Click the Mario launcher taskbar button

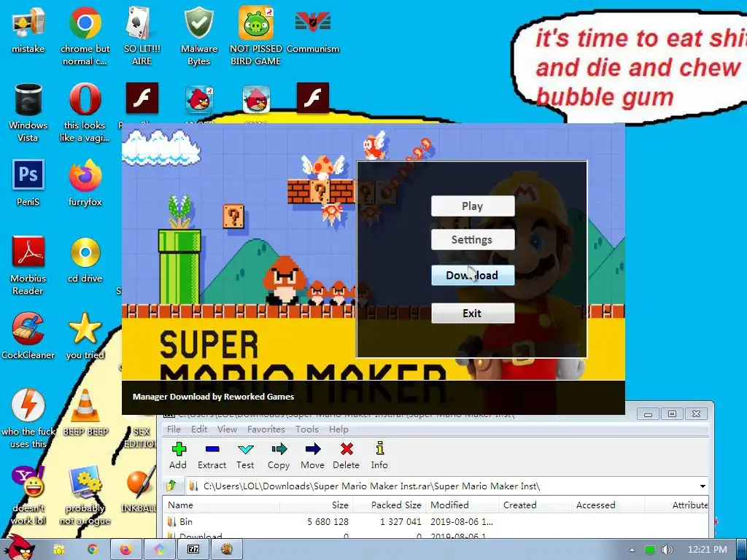[228, 550]
